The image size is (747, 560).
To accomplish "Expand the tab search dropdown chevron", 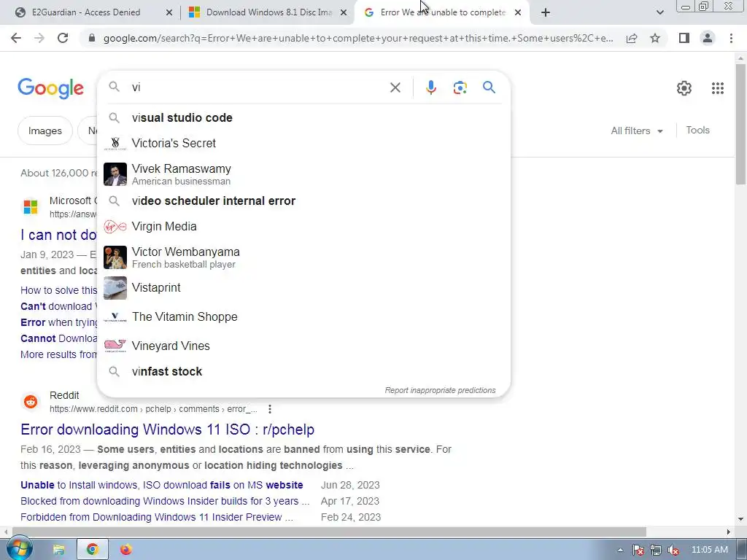I will coord(659,12).
